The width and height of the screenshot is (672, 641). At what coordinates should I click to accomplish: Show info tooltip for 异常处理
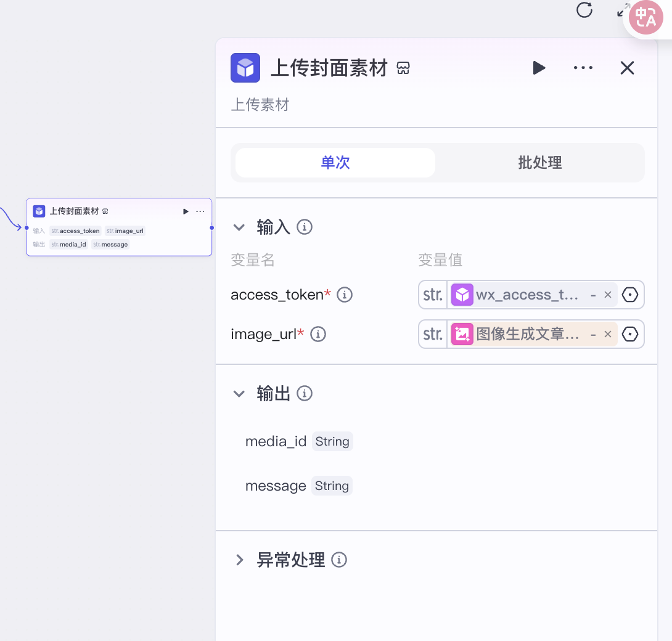[338, 560]
